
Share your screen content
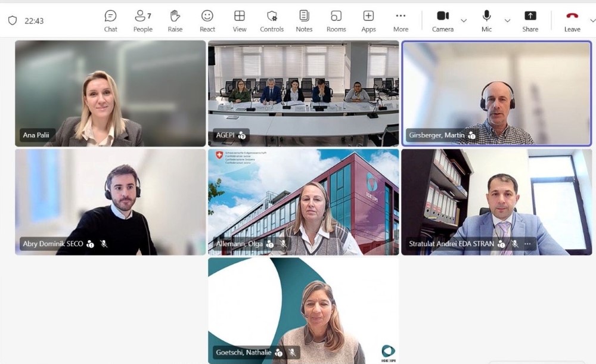point(530,20)
